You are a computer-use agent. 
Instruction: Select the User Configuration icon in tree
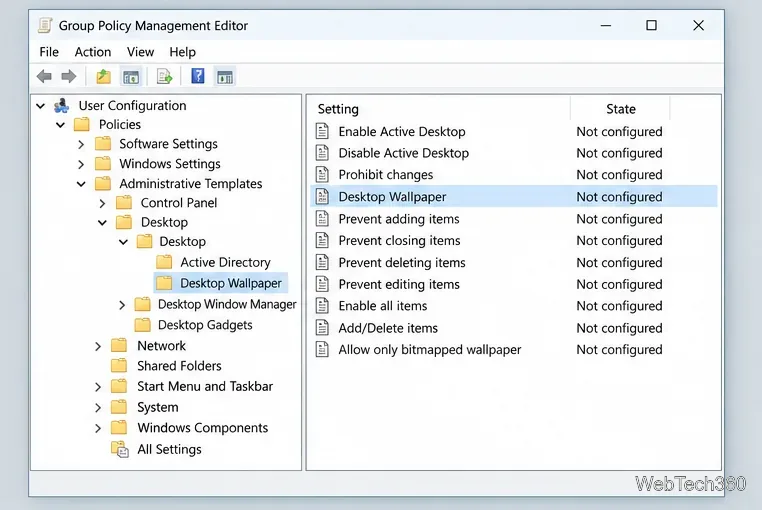pyautogui.click(x=62, y=106)
